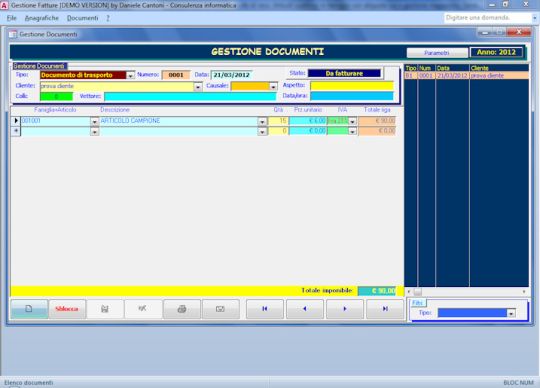Open the ? help menu
The height and width of the screenshot is (388, 540).
(108, 18)
